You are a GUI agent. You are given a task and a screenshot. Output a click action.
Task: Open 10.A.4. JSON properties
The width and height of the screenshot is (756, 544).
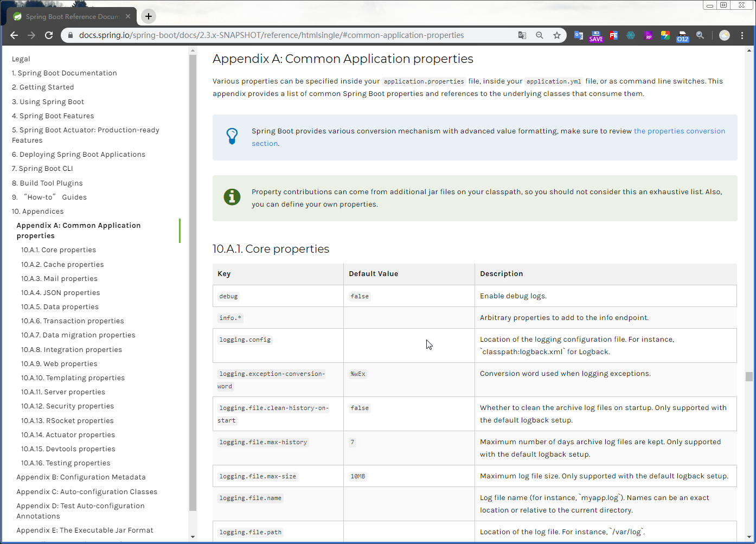click(61, 293)
